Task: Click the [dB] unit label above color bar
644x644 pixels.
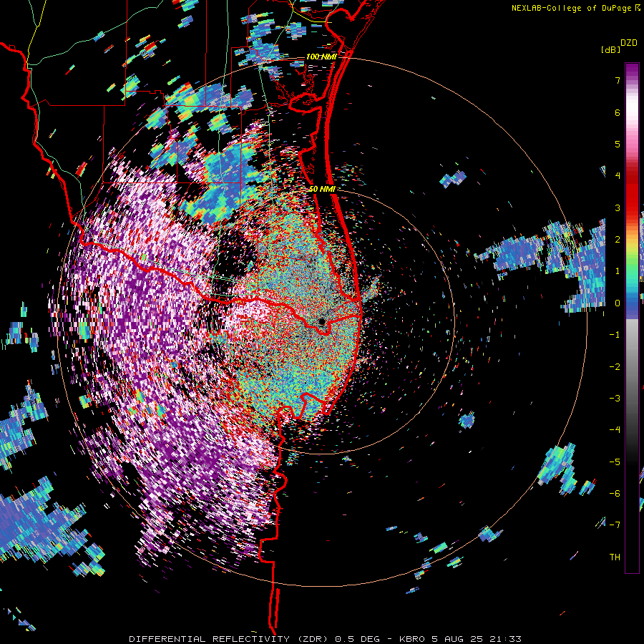Action: (x=611, y=49)
